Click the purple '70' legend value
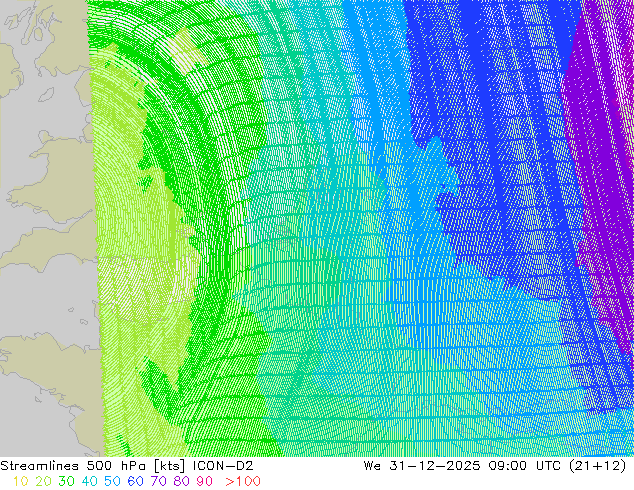This screenshot has height=490, width=634. pyautogui.click(x=158, y=481)
